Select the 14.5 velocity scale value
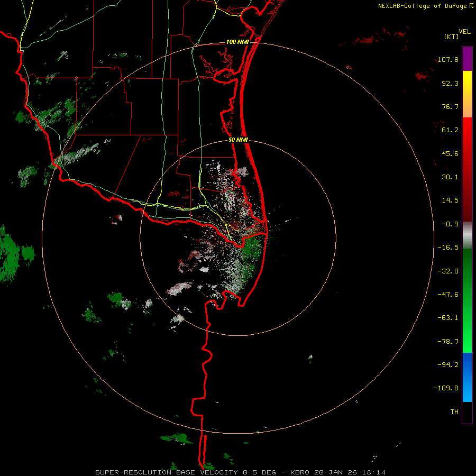The height and width of the screenshot is (476, 476). [x=450, y=200]
